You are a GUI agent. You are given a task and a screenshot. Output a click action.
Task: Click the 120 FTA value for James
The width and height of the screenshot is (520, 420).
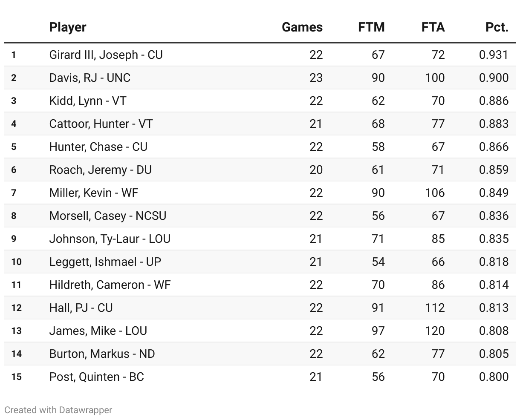pyautogui.click(x=434, y=331)
